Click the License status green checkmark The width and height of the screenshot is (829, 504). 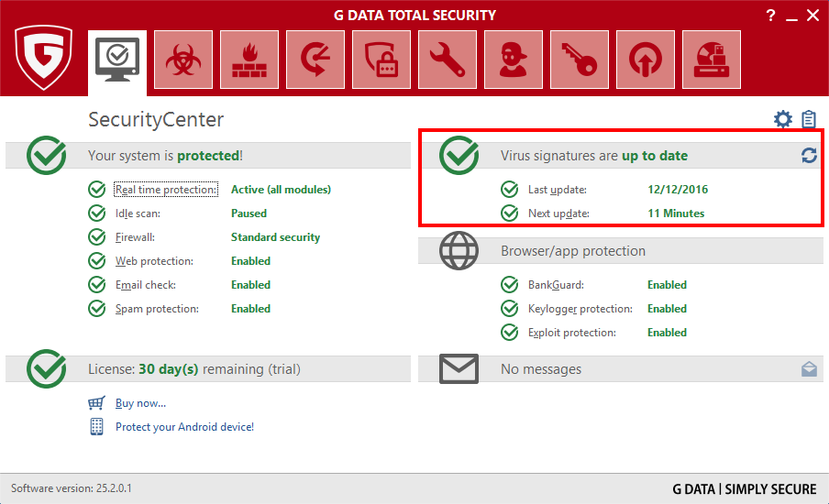pos(47,368)
